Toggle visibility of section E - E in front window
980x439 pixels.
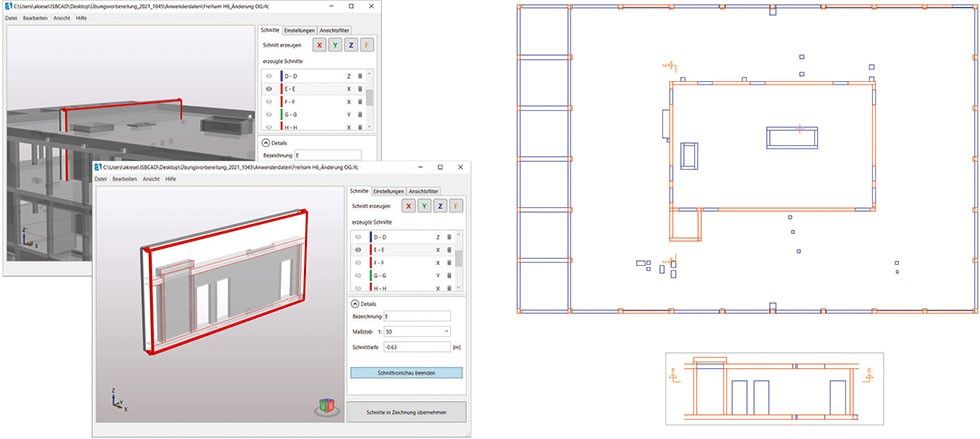[x=357, y=249]
